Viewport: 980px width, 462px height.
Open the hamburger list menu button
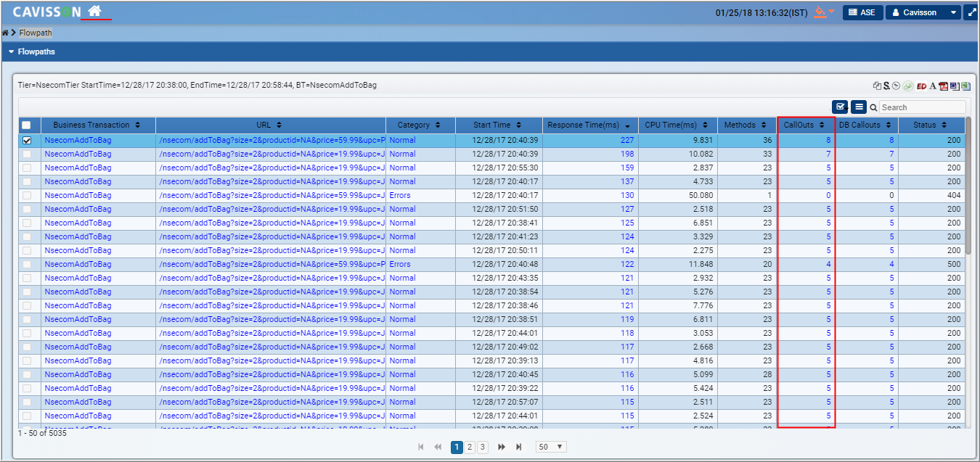pos(859,107)
